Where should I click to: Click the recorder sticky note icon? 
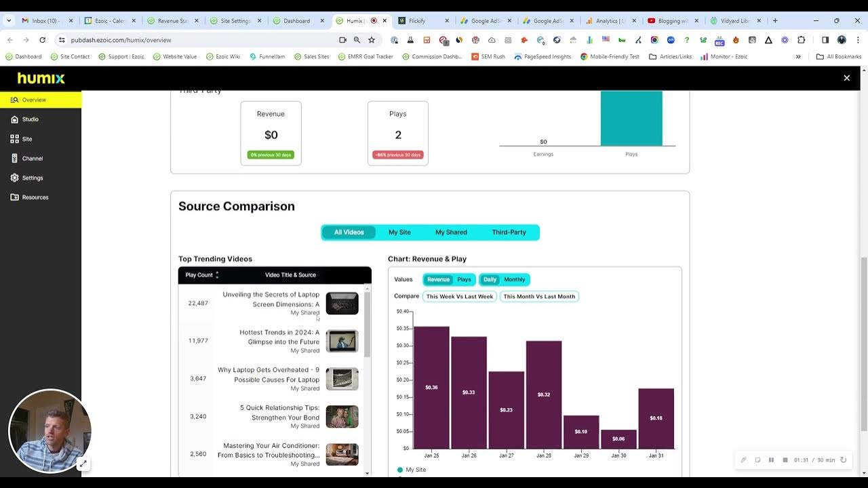click(x=757, y=460)
